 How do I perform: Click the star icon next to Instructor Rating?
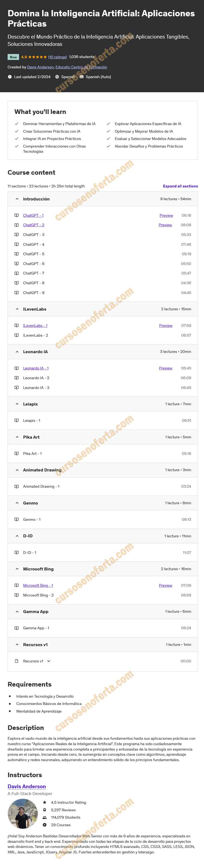tap(45, 802)
